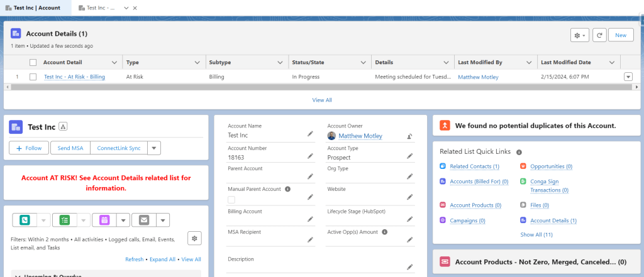
Task: Create a new event calendar button
Action: (104, 220)
